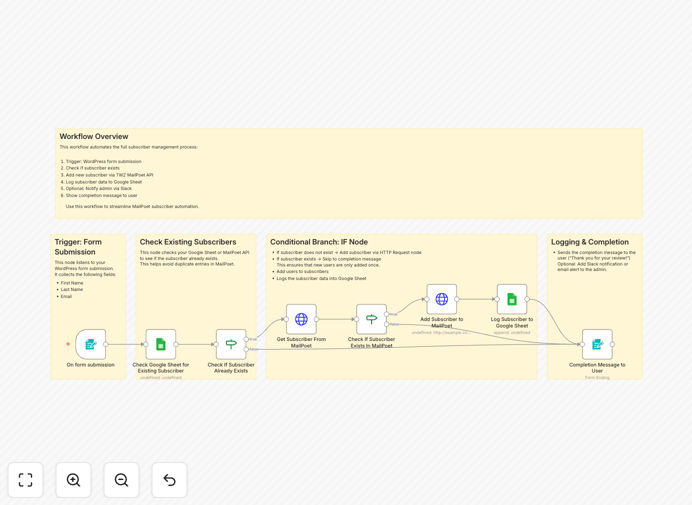Click 'Logs the subscriber data into Google Sheet' bullet

tap(321, 279)
